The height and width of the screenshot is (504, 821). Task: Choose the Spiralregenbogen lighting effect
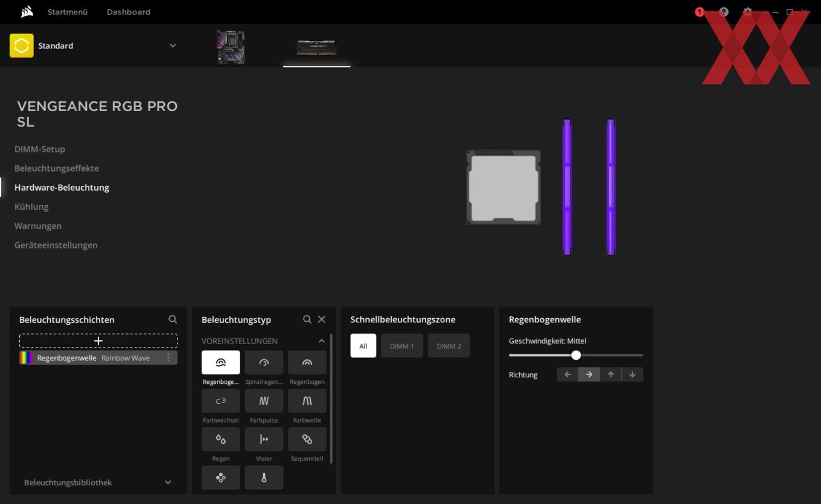264,362
